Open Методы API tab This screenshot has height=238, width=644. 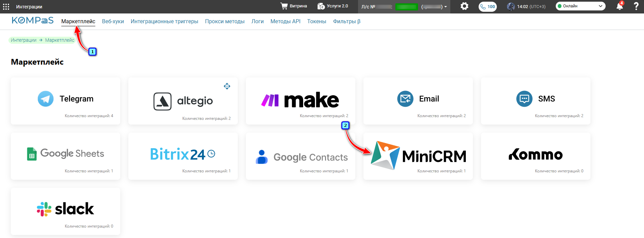coord(285,22)
